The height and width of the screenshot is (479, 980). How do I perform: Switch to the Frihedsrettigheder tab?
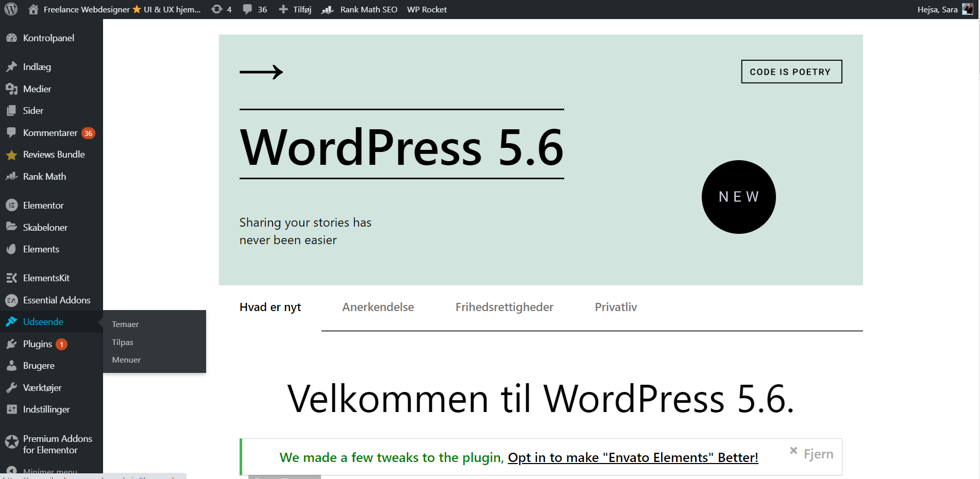coord(504,307)
